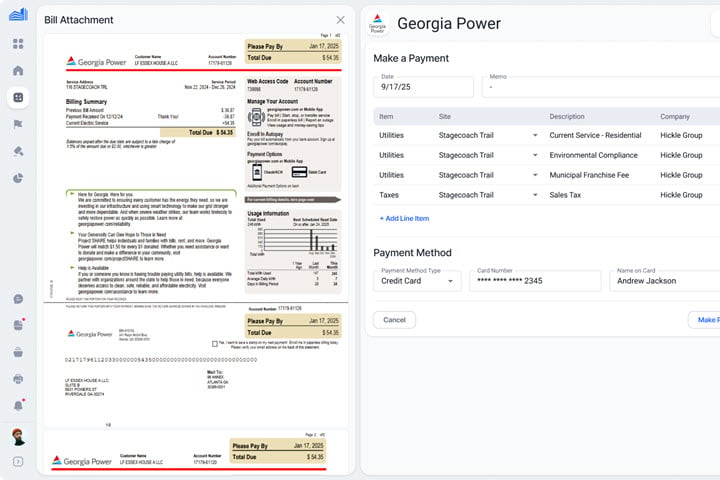The width and height of the screenshot is (720, 480).
Task: Click the Description column header
Action: 567,117
